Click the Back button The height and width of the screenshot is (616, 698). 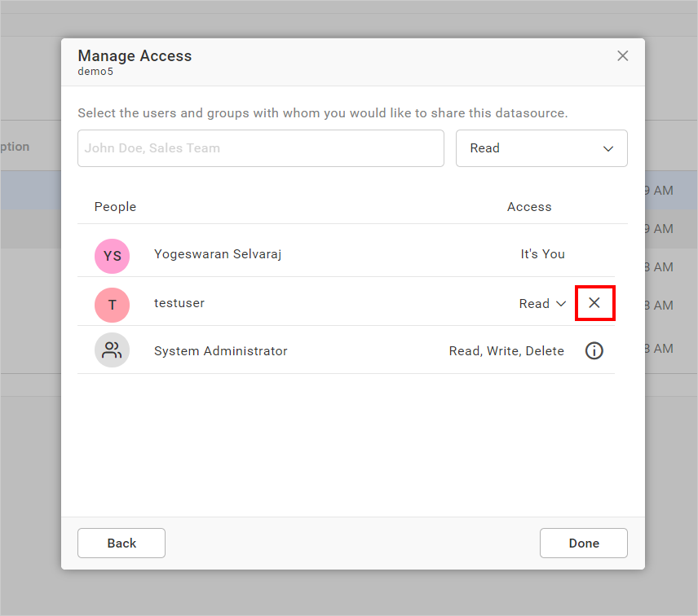pos(121,543)
